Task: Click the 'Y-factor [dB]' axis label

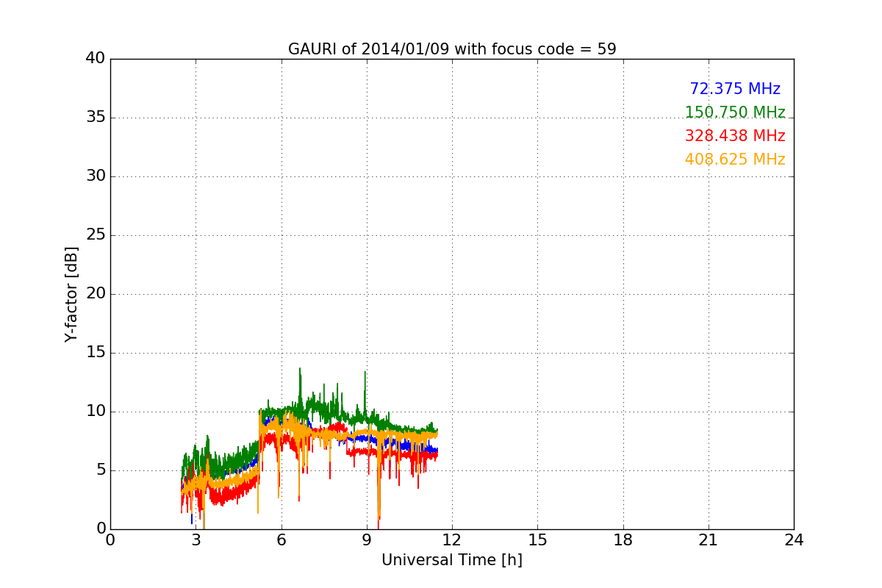Action: (x=71, y=294)
